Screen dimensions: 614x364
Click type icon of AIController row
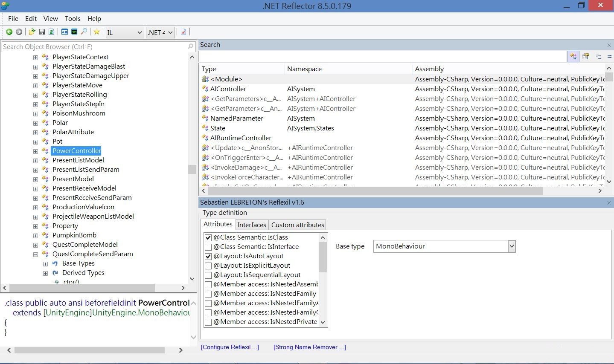[205, 89]
